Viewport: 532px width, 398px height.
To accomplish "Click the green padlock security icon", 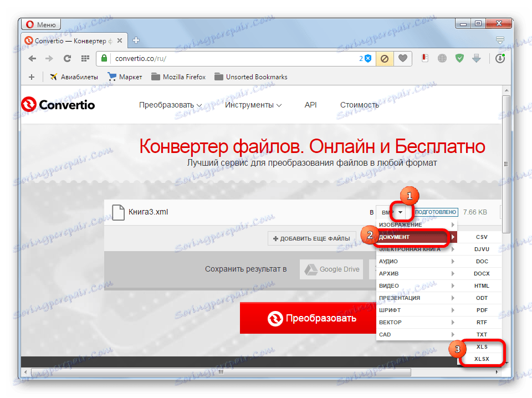I will pos(104,58).
